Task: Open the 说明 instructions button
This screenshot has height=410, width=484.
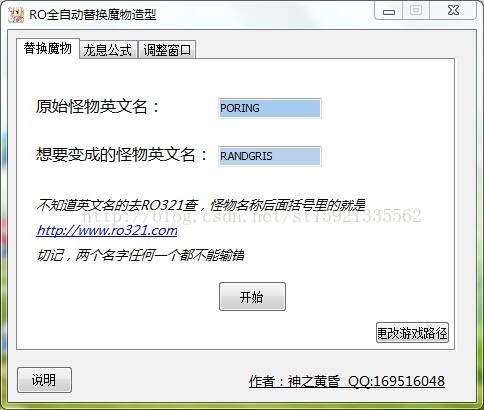Action: 44,380
